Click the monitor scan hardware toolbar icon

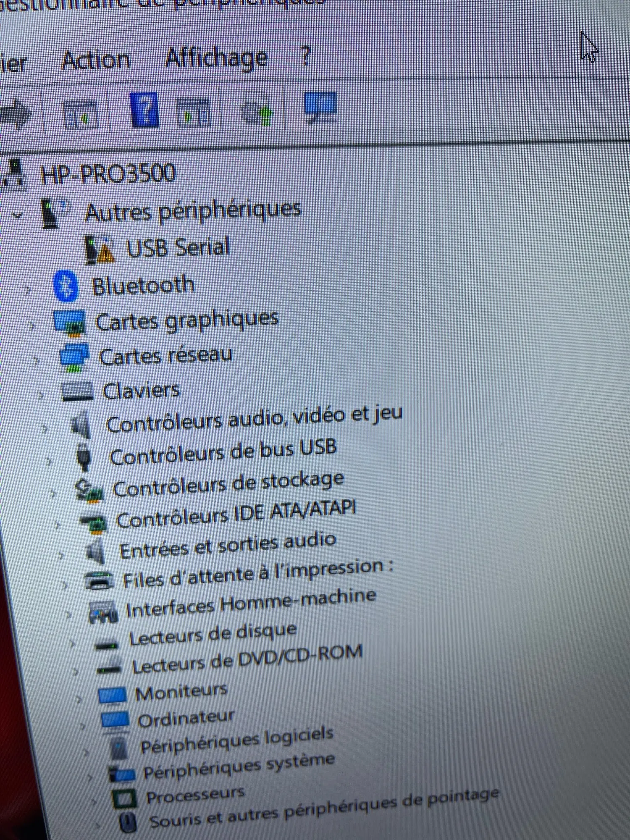pos(320,108)
